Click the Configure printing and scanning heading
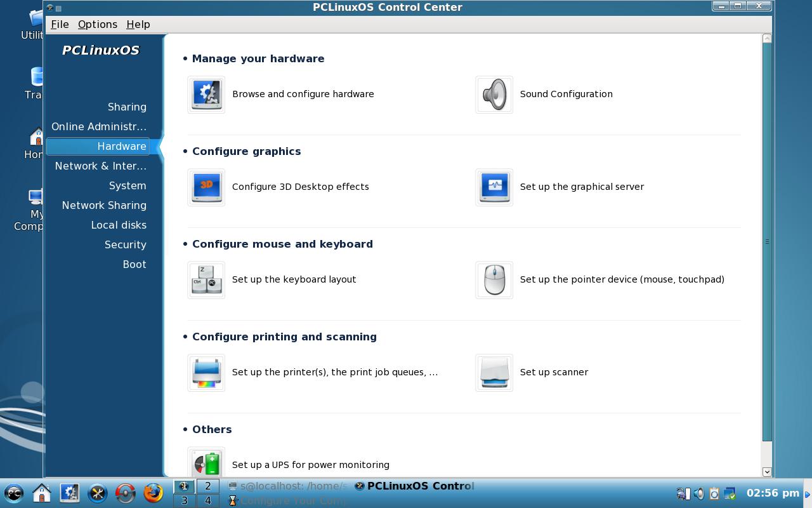The image size is (812, 508). point(284,337)
